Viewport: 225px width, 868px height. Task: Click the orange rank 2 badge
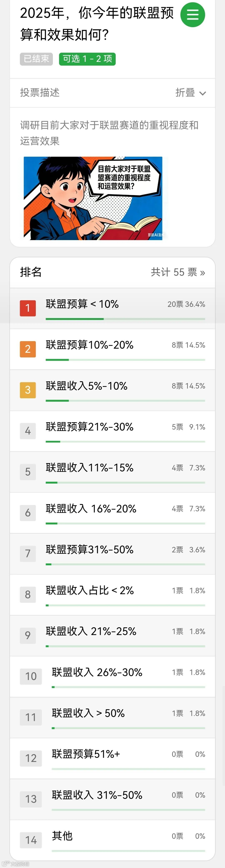click(x=28, y=349)
